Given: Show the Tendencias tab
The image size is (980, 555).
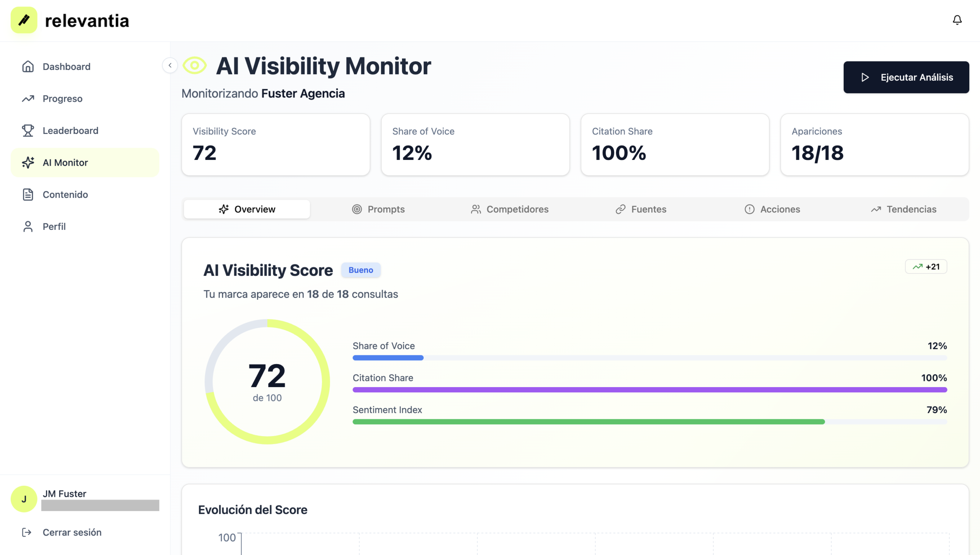Looking at the screenshot, I should tap(903, 209).
